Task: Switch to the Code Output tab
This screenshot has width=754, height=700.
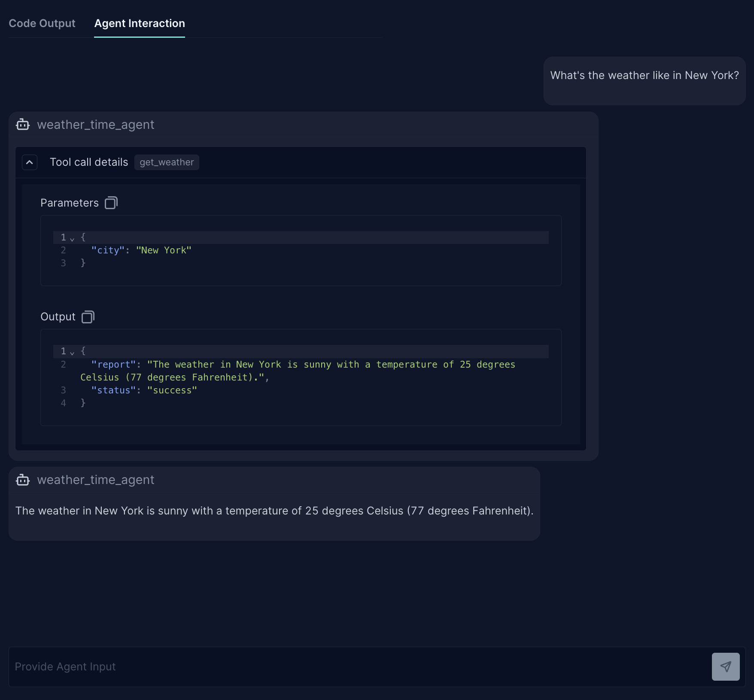Action: [42, 23]
